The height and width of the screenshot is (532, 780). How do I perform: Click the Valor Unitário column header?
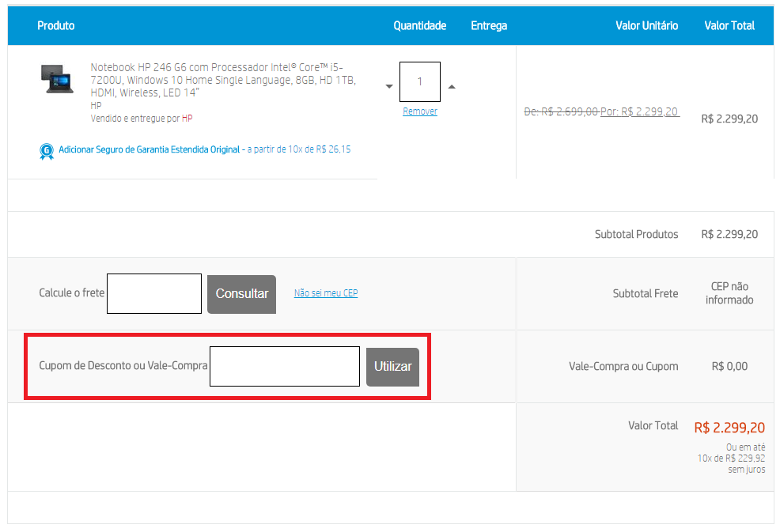[646, 26]
